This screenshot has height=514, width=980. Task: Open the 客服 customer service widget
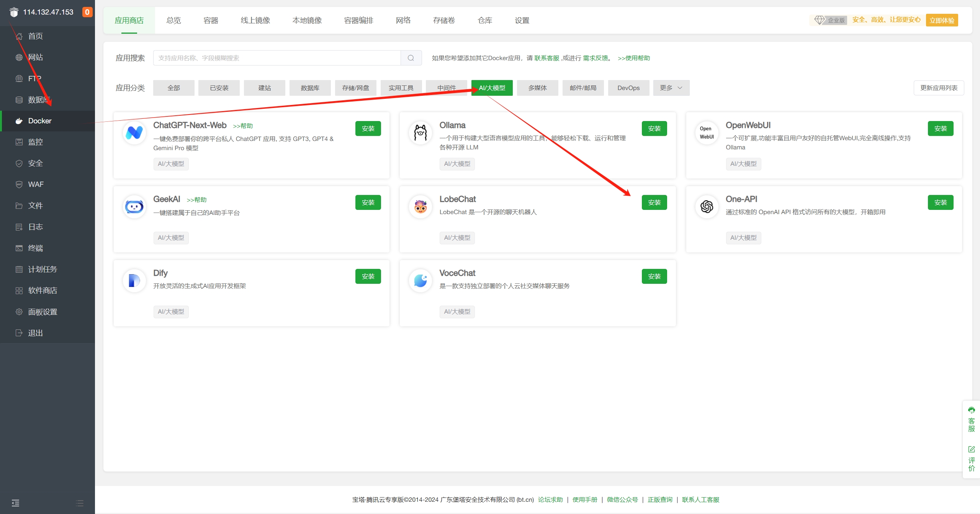pos(971,420)
